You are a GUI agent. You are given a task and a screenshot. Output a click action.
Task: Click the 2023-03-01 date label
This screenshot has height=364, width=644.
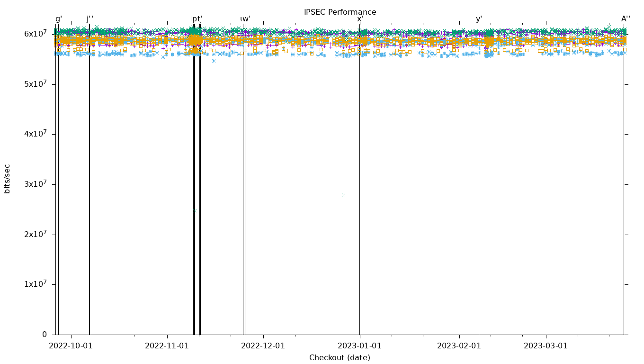[546, 346]
